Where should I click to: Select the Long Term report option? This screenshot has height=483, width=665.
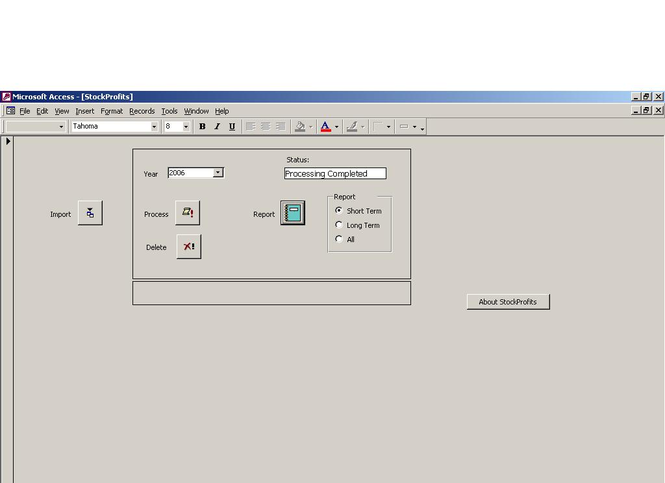click(338, 225)
